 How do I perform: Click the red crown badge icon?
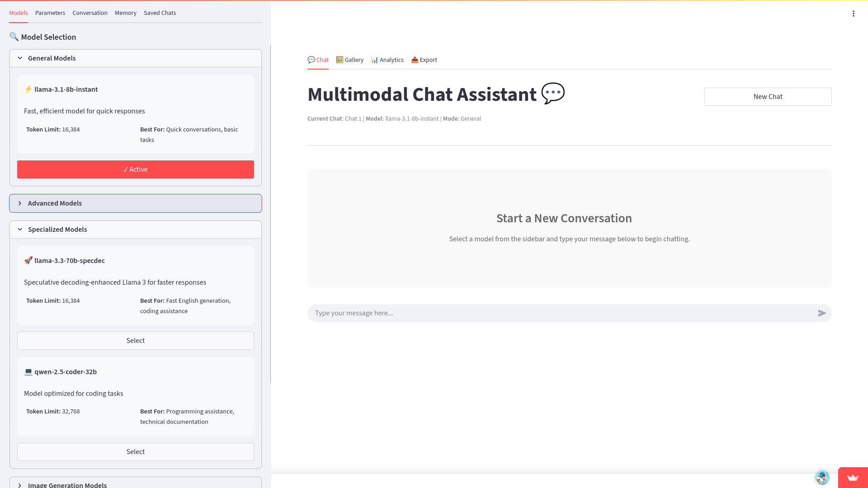click(853, 478)
